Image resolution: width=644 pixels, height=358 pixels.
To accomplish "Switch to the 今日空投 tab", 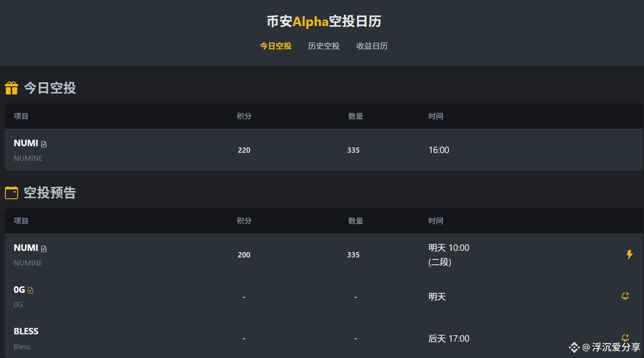I will pyautogui.click(x=276, y=46).
